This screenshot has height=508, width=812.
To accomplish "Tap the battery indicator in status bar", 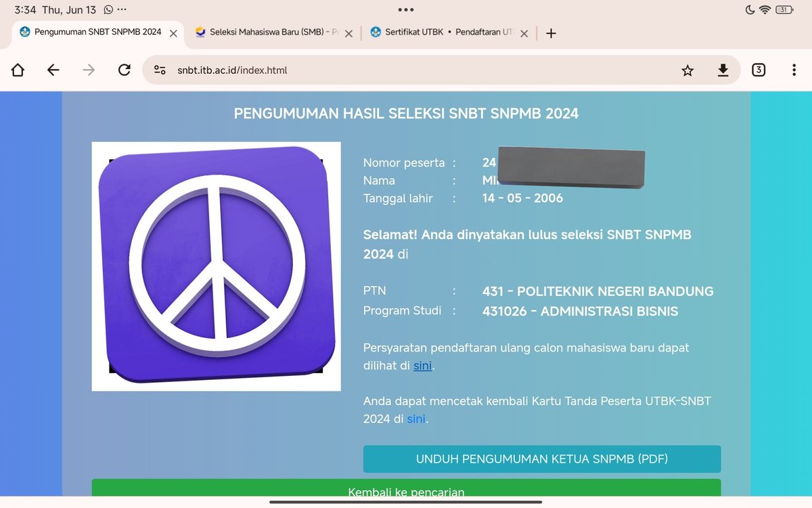I will click(786, 10).
